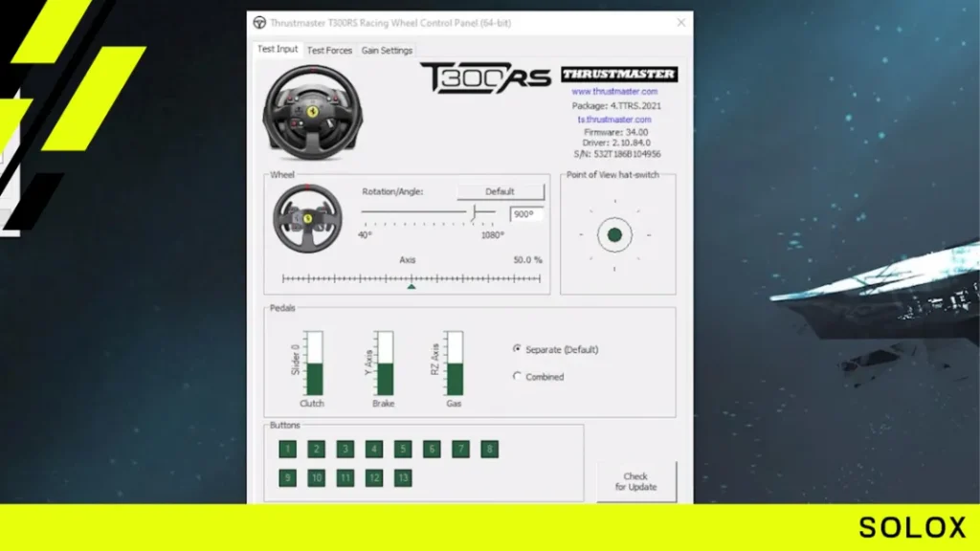Viewport: 980px width, 551px height.
Task: Click the Firmware: 34.00 text
Action: 615,132
